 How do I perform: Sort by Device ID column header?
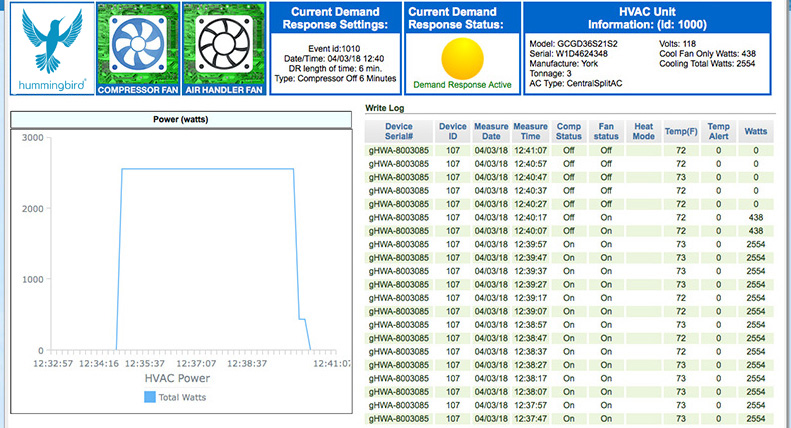(x=452, y=133)
